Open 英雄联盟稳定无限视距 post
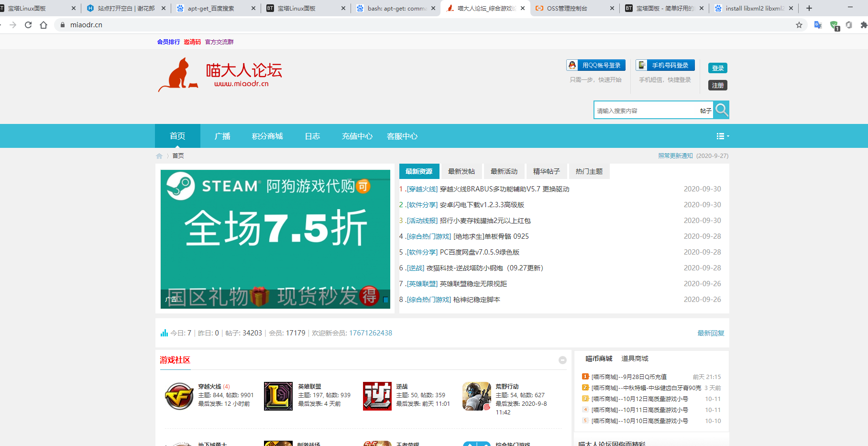The height and width of the screenshot is (446, 868). (x=473, y=284)
